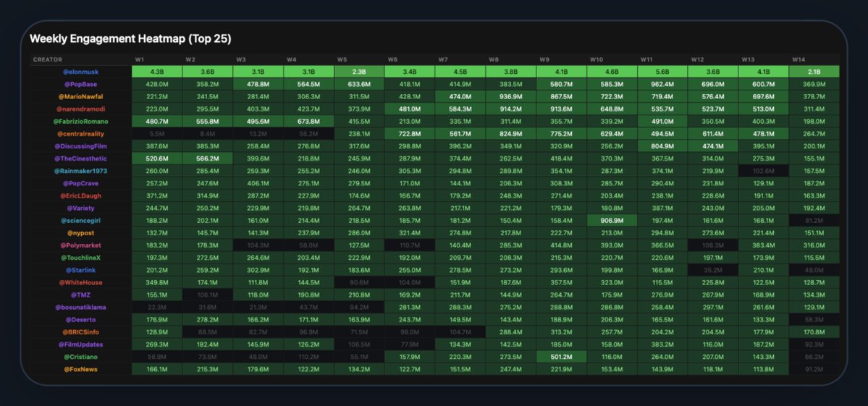Click the @PopCrave creator name
Screen dimensions: 868x406
[81, 183]
